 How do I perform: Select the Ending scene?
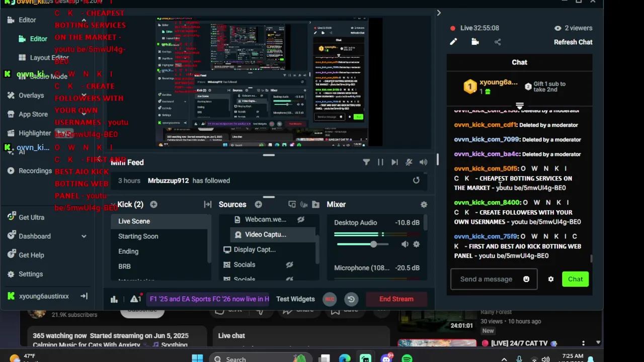pos(160,251)
